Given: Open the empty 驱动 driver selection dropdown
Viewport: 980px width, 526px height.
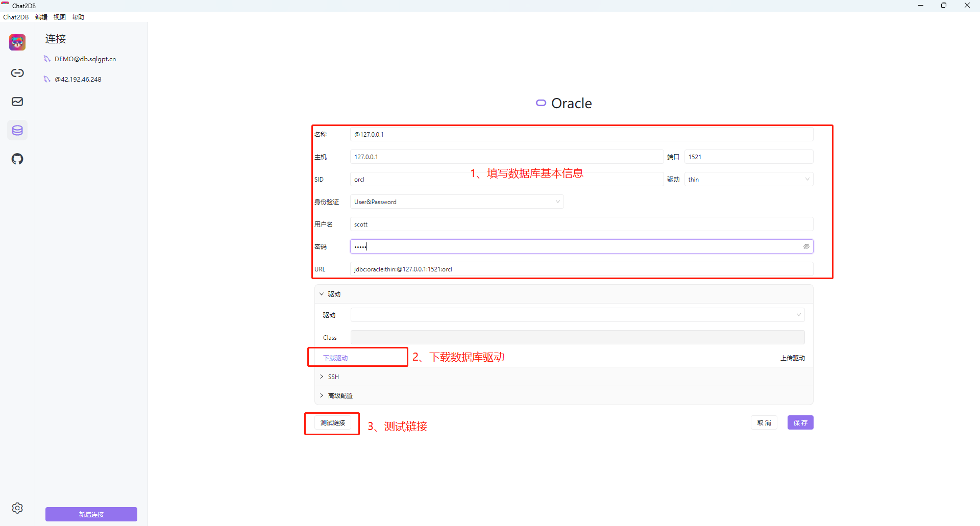Looking at the screenshot, I should [x=577, y=315].
